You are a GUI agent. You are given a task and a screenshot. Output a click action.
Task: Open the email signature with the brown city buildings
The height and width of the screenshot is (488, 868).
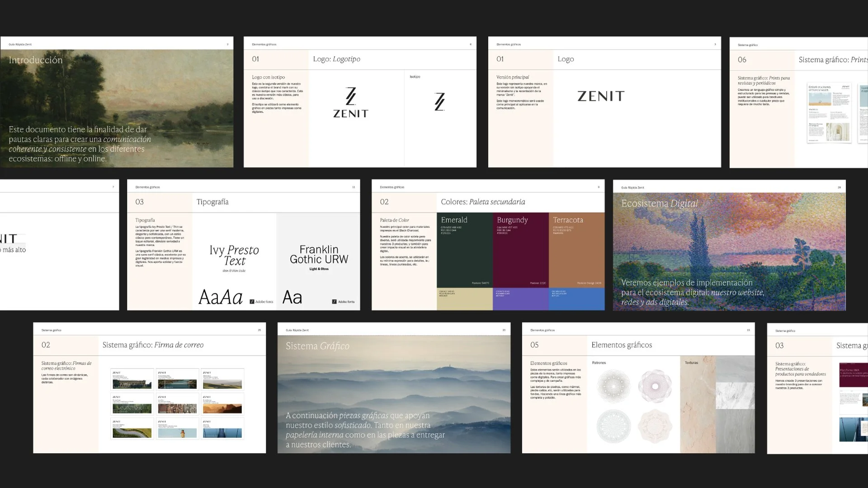[177, 404]
